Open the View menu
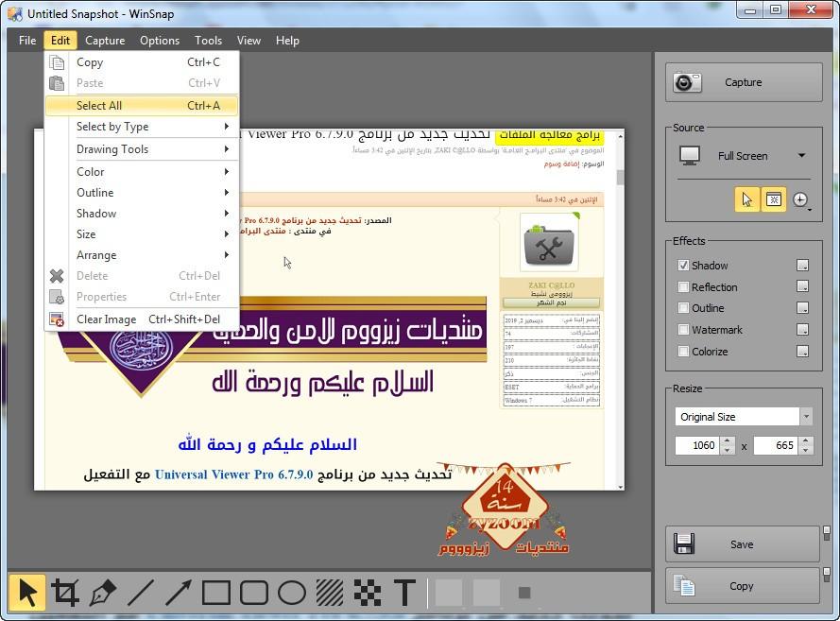 (x=249, y=41)
